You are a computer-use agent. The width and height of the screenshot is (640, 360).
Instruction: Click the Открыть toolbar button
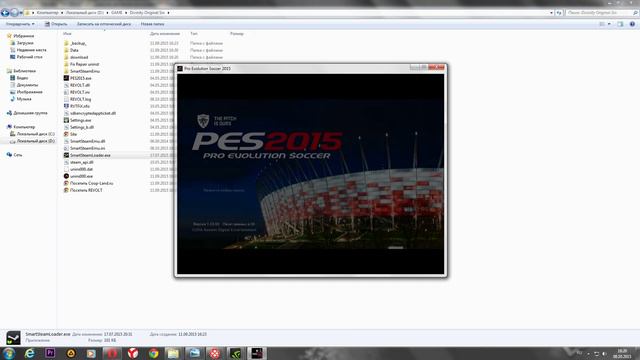[x=56, y=24]
